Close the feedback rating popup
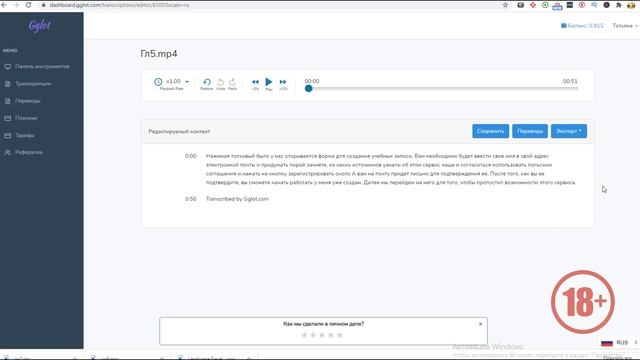This screenshot has width=640, height=360. tap(480, 324)
